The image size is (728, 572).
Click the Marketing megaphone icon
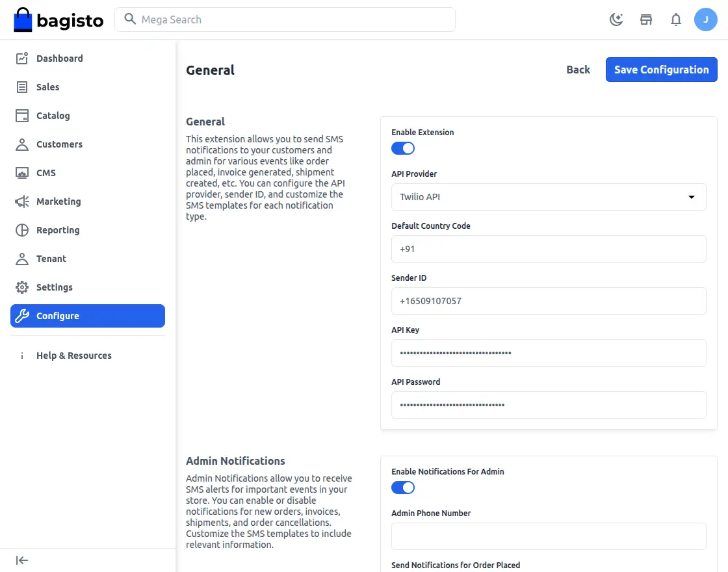coord(22,201)
